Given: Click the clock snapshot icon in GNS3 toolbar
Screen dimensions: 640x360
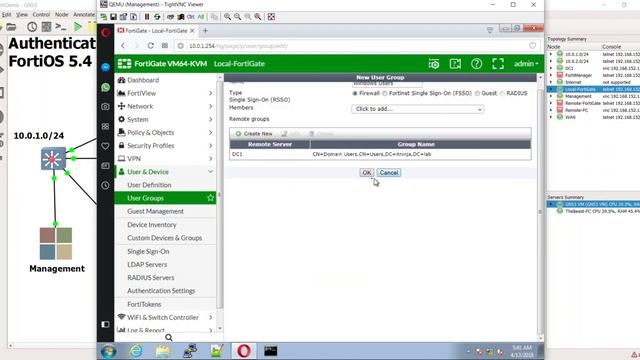Looking at the screenshot, I should (x=32, y=27).
